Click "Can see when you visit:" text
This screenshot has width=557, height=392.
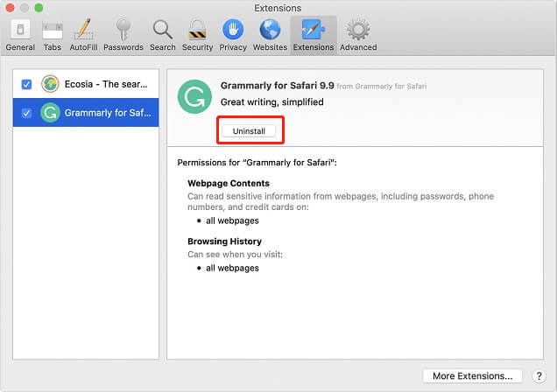coord(236,255)
